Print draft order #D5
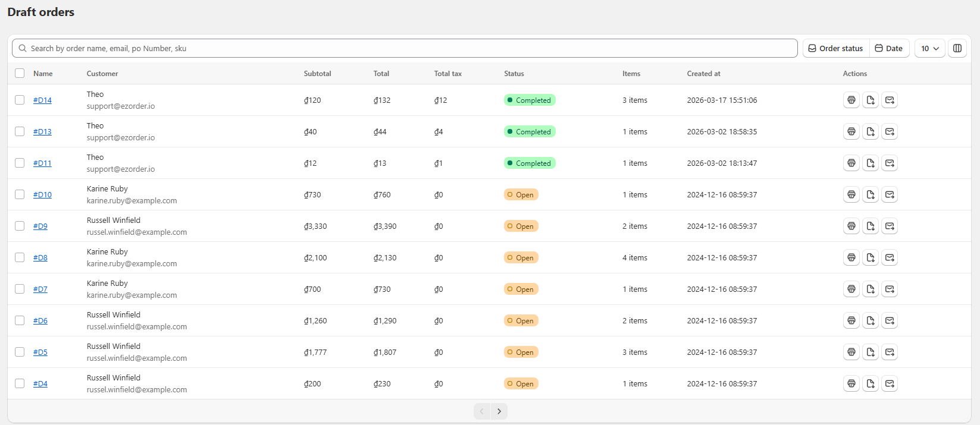This screenshot has width=980, height=425. point(851,352)
